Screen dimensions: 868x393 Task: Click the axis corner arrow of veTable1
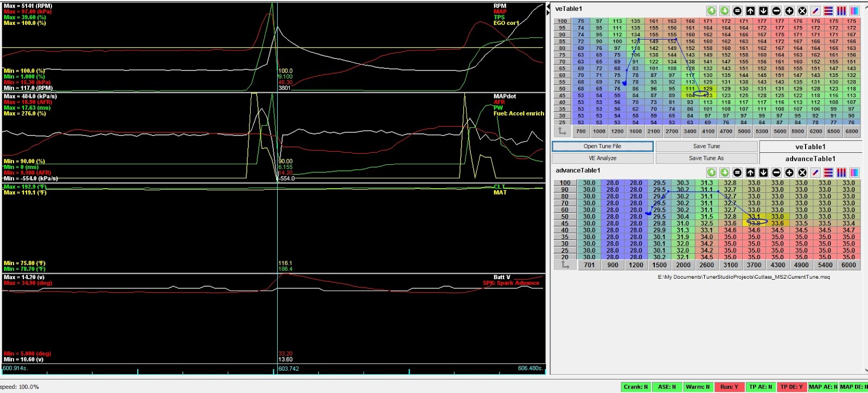(562, 131)
